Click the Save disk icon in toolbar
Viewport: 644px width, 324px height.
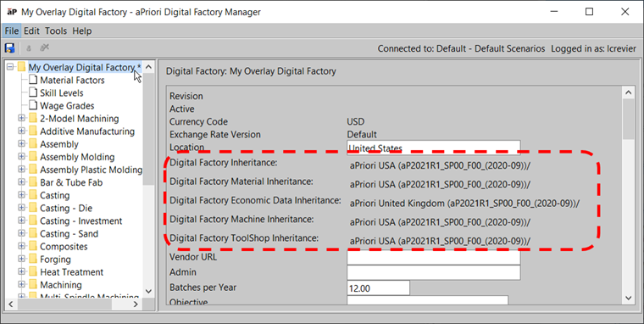point(9,47)
